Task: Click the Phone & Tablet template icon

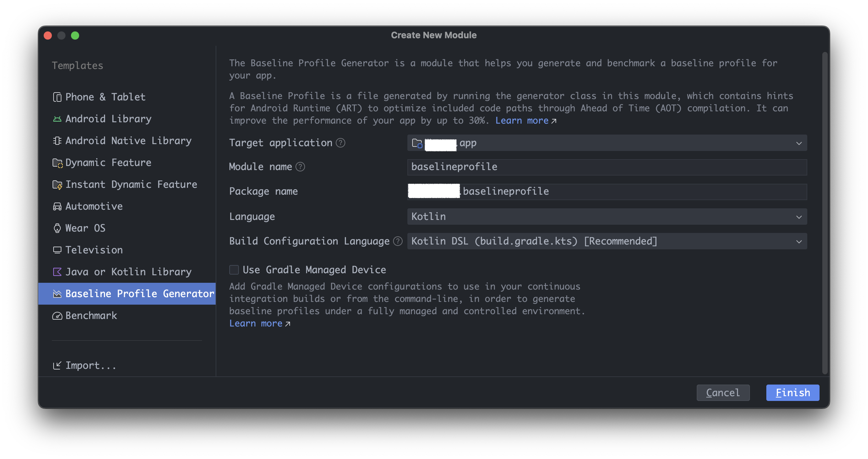Action: point(57,97)
